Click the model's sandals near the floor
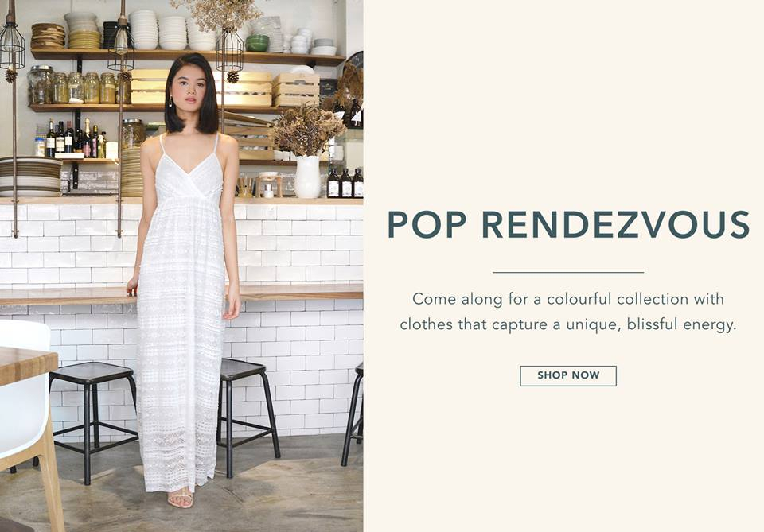This screenshot has width=764, height=532. coord(181,499)
